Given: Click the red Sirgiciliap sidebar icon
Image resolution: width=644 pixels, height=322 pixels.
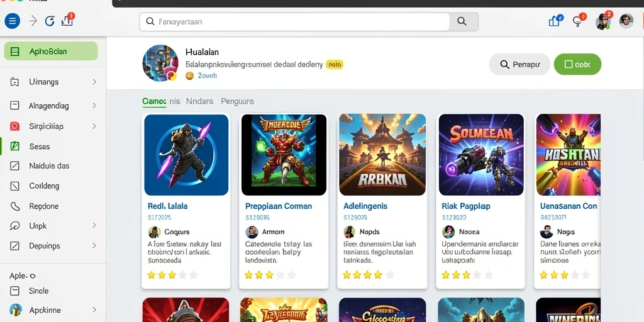Looking at the screenshot, I should [x=14, y=126].
